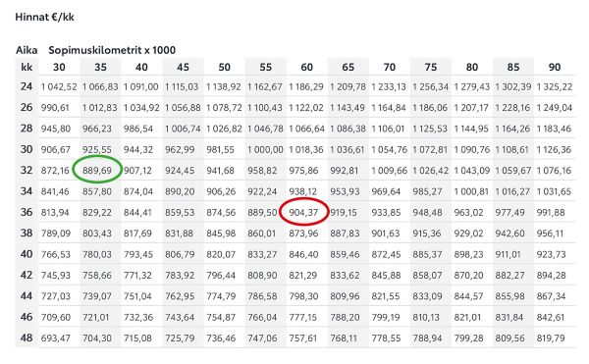
Task: Select price cell 1 042,52
Action: pos(59,87)
